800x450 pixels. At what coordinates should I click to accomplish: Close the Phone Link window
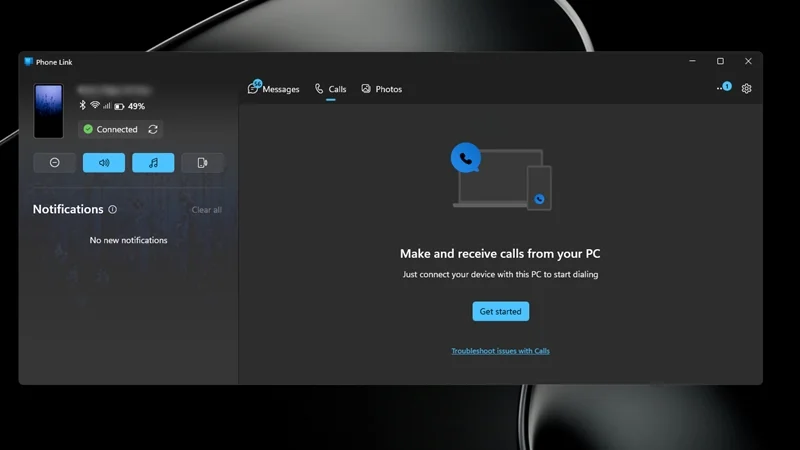coord(748,61)
